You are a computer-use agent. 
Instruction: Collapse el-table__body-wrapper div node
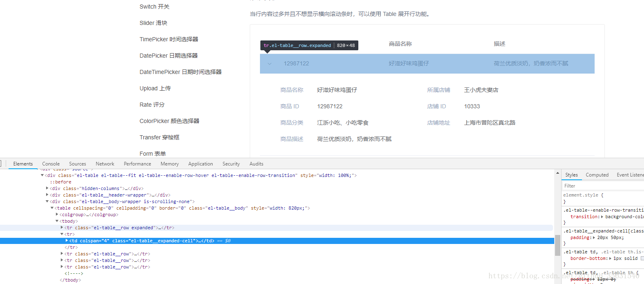[x=47, y=201]
